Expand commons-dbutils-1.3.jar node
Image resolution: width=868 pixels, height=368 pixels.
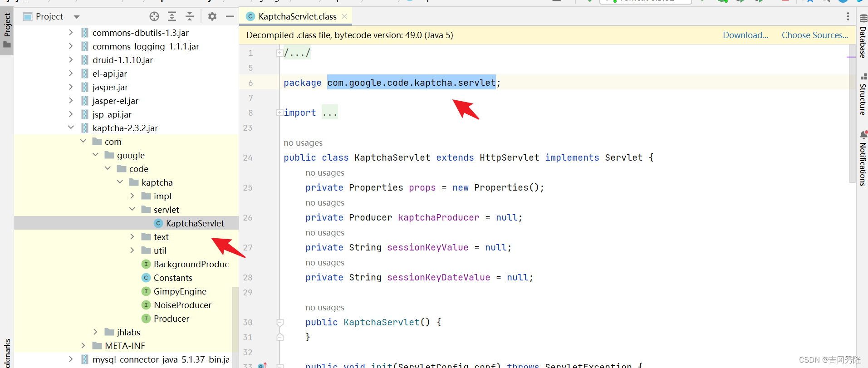tap(71, 33)
